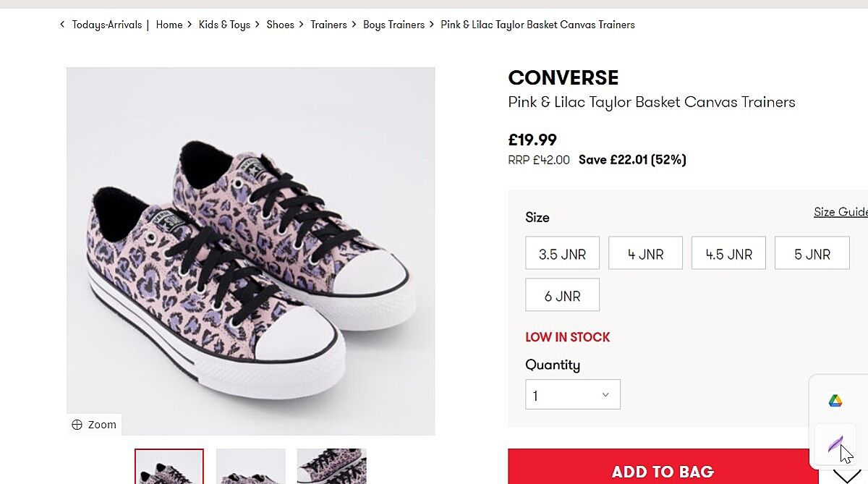
Task: Click the down chevron below the extension icons
Action: click(x=846, y=475)
